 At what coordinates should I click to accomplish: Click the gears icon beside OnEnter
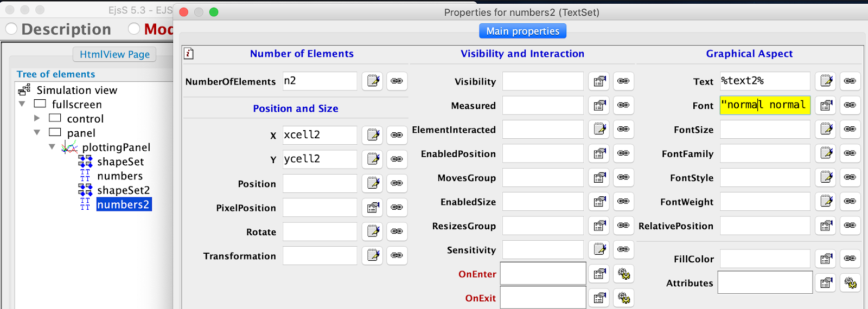623,274
